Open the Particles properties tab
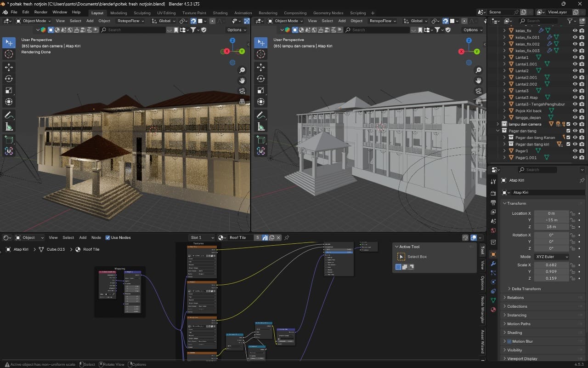 point(493,273)
